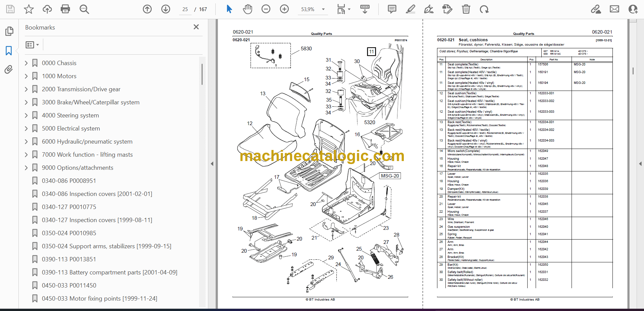
Task: Upload file to cloud icon
Action: (47, 9)
